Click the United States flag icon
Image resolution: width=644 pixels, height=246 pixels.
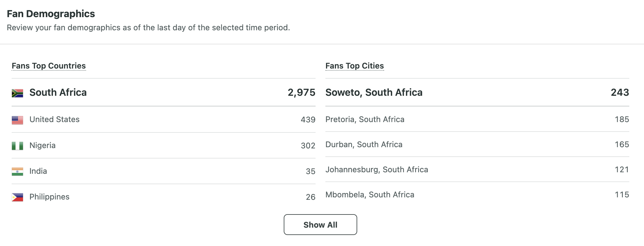(17, 120)
